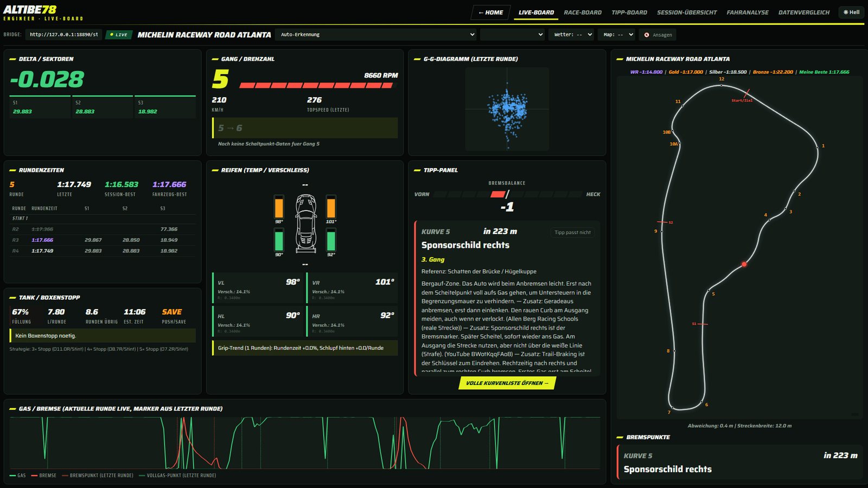Screen dimensions: 868x488
Task: Click the VOLLGAS-PUNKT legend entry
Action: 177,476
